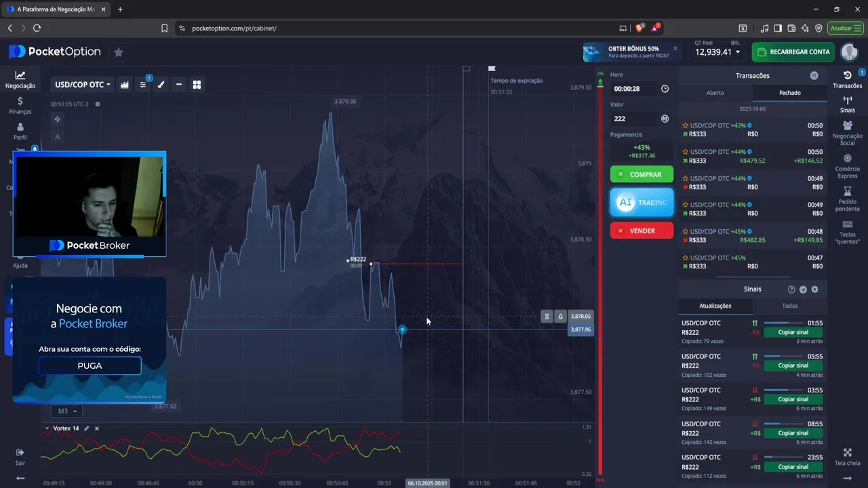
Task: Select the Atualizações signals tab
Action: tap(715, 306)
